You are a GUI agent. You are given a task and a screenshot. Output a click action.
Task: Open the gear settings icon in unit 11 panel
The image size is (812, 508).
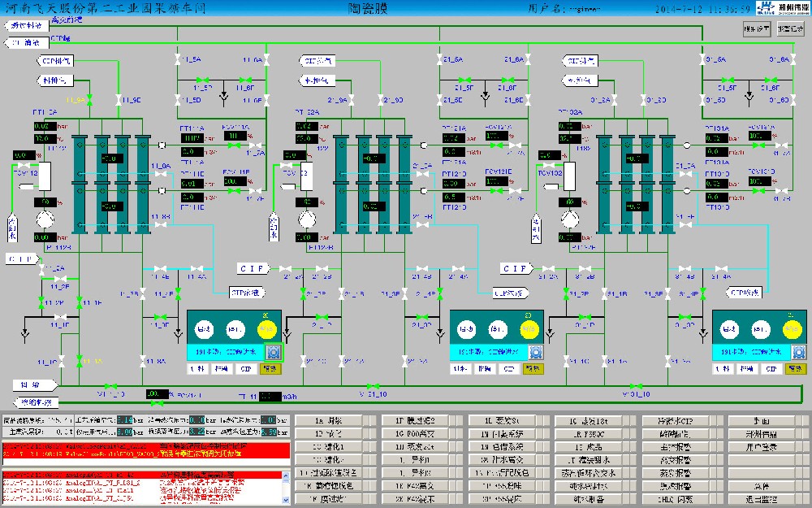point(274,352)
